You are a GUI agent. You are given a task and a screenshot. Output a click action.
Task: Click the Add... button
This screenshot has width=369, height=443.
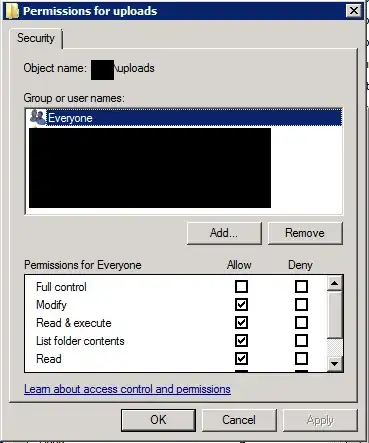224,233
